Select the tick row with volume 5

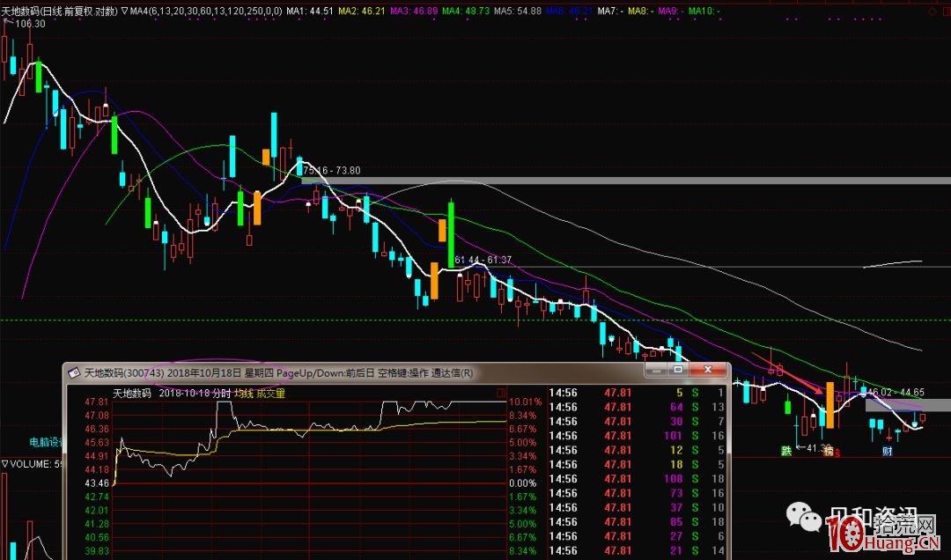click(x=637, y=393)
